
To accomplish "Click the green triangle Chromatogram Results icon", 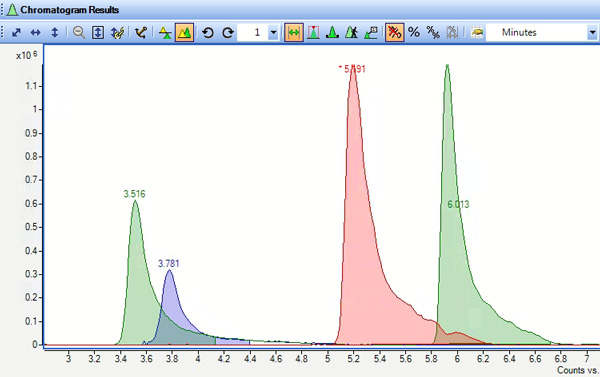I will (x=12, y=10).
